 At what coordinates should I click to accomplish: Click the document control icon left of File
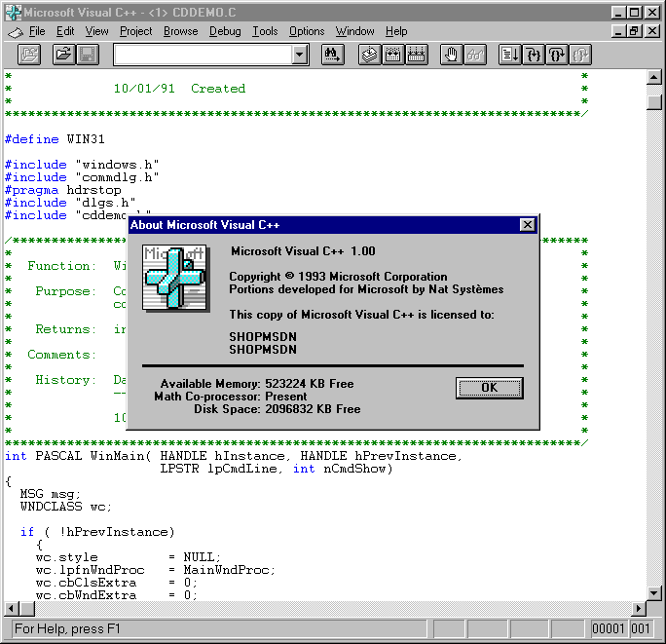(16, 32)
